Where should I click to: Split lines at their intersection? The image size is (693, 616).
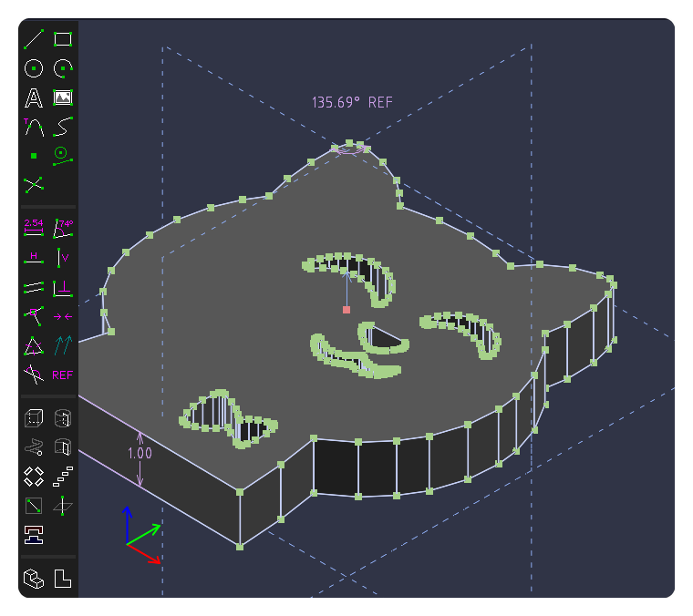click(x=34, y=185)
